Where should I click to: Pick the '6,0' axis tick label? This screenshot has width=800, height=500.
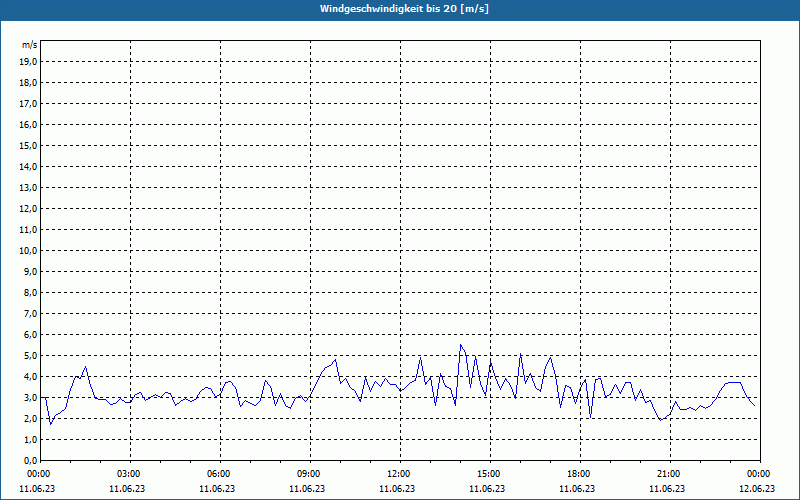click(30, 335)
